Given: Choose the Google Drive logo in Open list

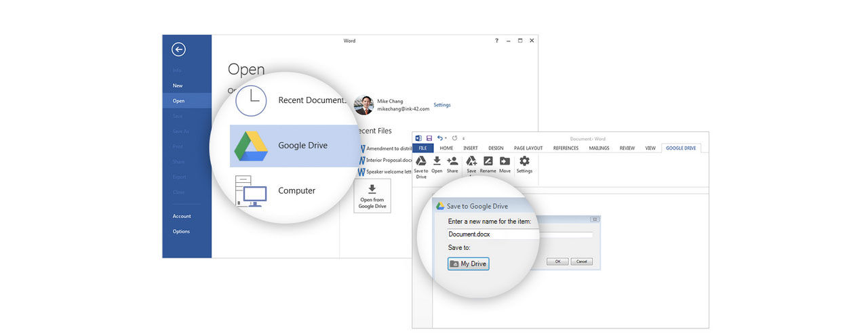Looking at the screenshot, I should 251,146.
